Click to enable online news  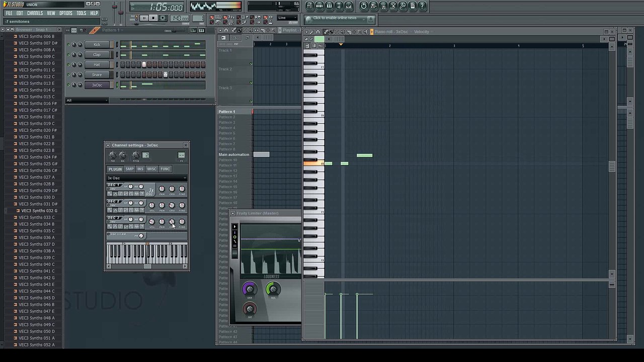click(335, 18)
